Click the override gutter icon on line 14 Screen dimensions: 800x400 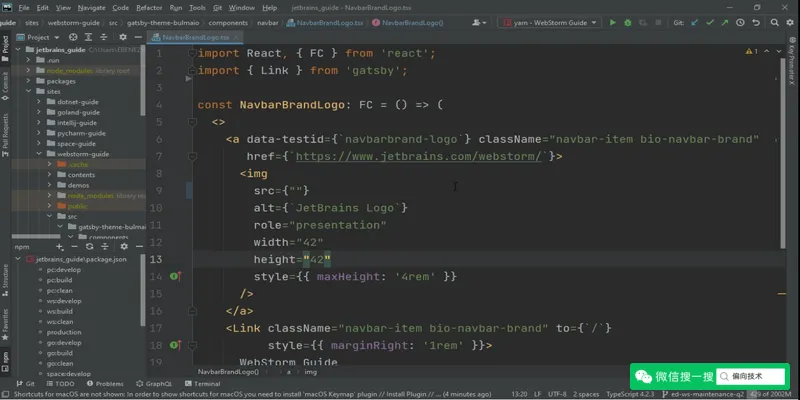pyautogui.click(x=176, y=277)
